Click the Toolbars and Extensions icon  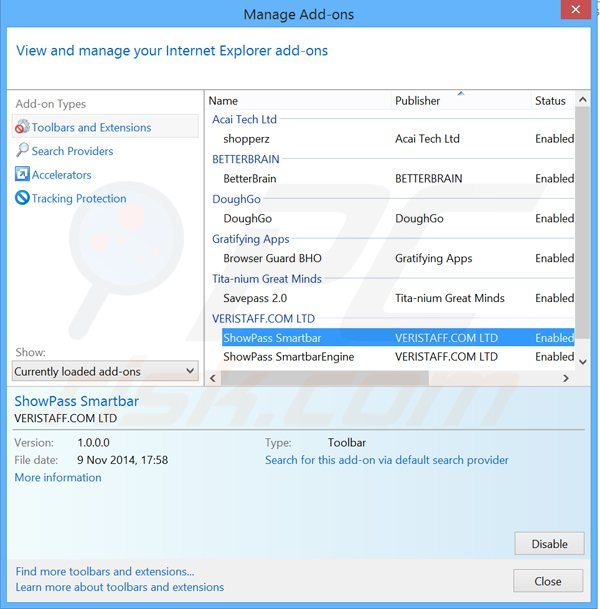[x=22, y=127]
